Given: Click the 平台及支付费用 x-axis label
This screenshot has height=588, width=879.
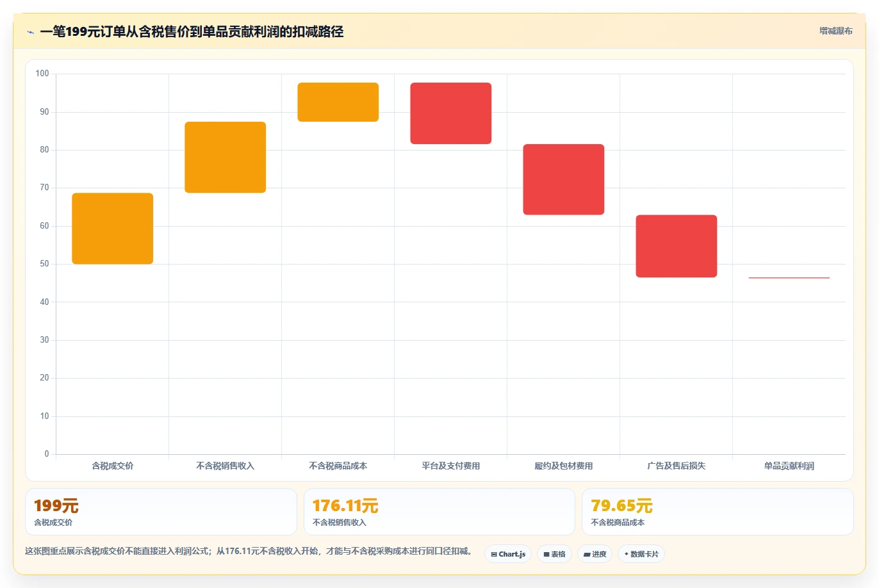Looking at the screenshot, I should [451, 466].
